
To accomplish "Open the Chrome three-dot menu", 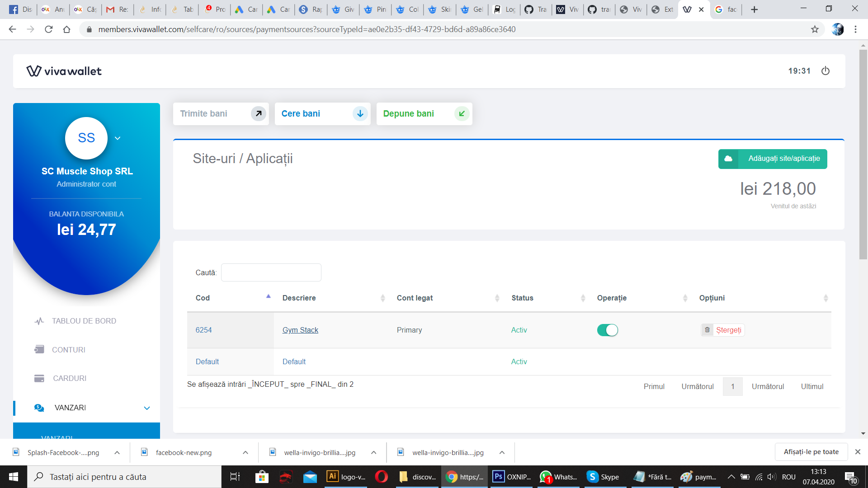I will tap(855, 29).
